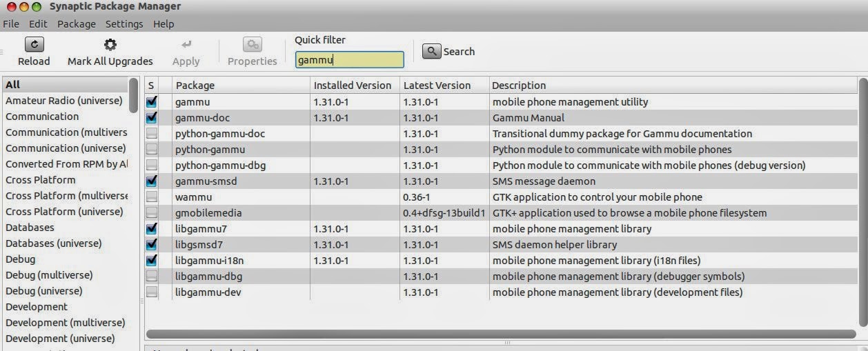Screen dimensions: 868x351
Task: Select the libgsmsd7 package name
Action: tap(199, 244)
